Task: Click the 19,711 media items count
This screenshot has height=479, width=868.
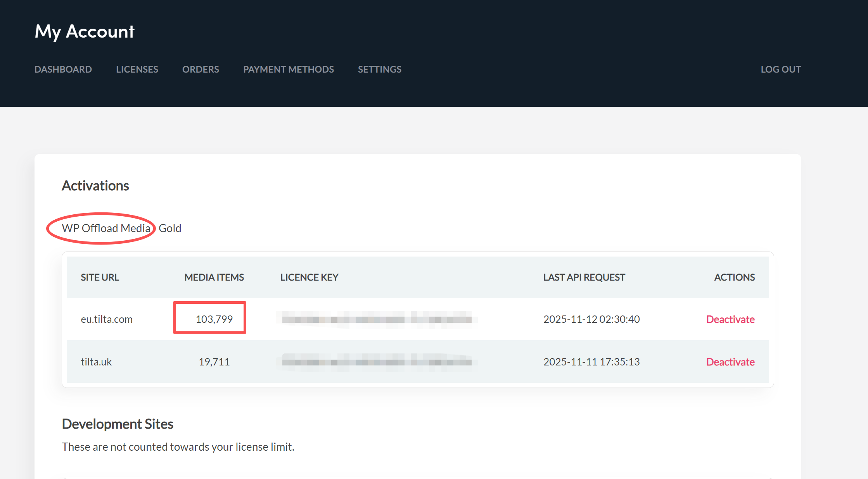Action: coord(214,362)
